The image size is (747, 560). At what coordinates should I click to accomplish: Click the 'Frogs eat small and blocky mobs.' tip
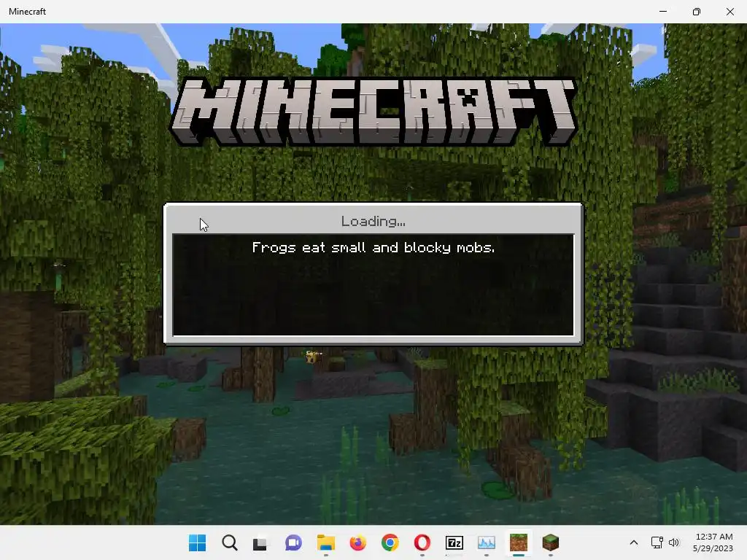click(373, 248)
